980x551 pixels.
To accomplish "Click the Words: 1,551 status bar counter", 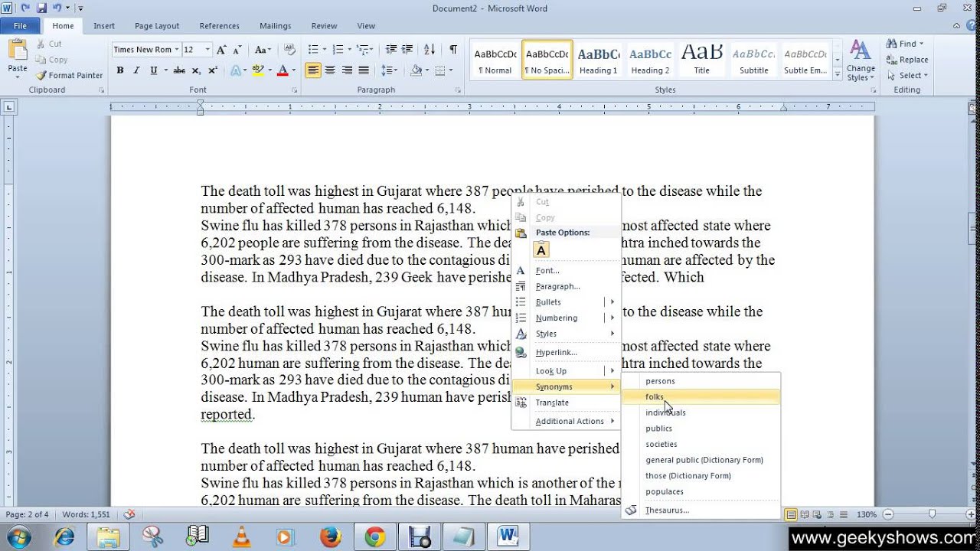I will [x=86, y=514].
